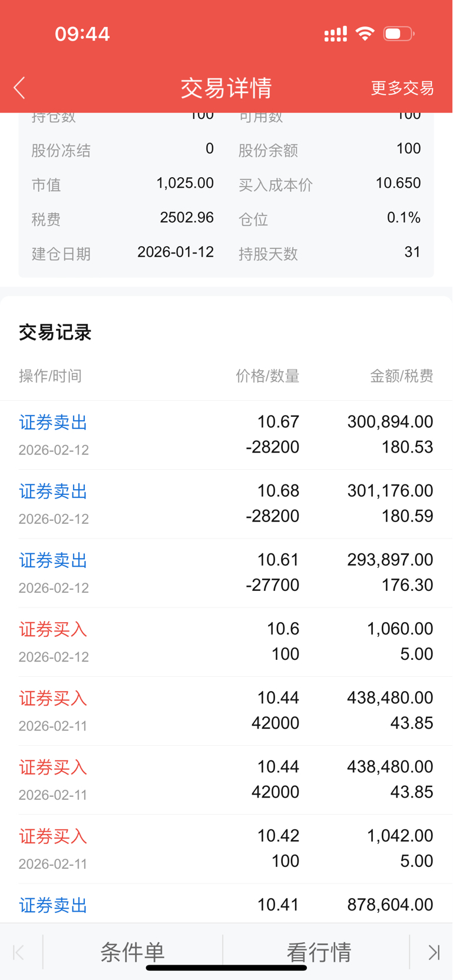The image size is (453, 980).
Task: Open 证券买入 record at price 10.42
Action: tap(226, 849)
